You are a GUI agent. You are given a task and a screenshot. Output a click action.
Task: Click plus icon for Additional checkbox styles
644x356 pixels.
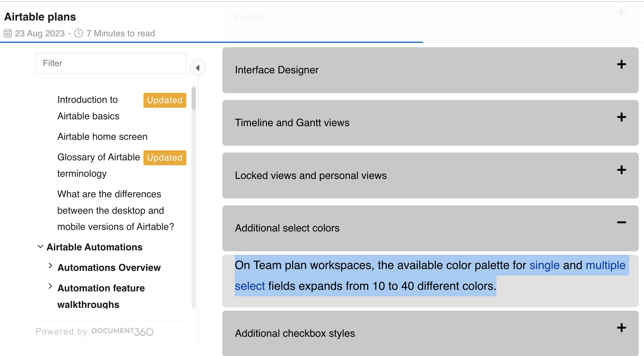coord(621,328)
